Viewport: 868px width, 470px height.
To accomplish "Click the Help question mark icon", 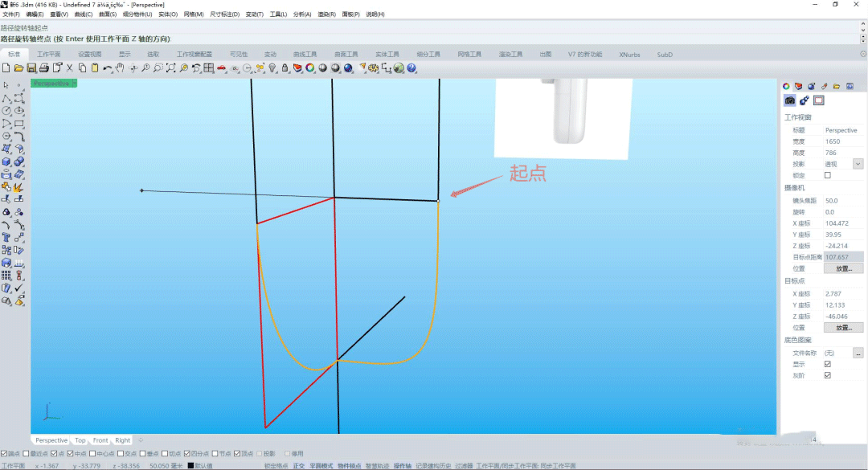I will click(x=411, y=68).
